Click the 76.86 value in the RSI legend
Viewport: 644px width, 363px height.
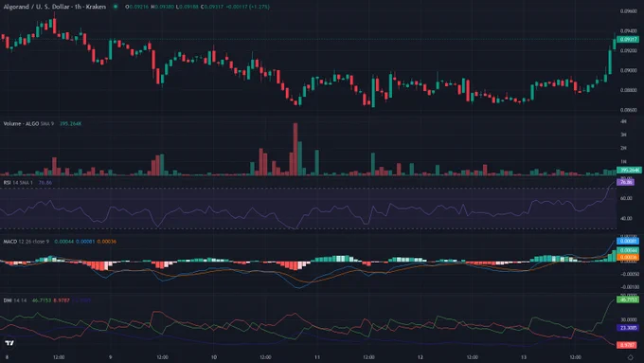pos(45,183)
